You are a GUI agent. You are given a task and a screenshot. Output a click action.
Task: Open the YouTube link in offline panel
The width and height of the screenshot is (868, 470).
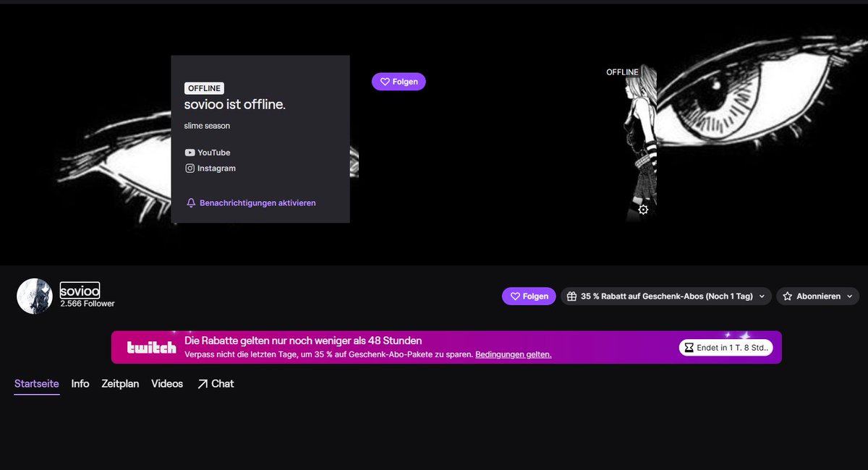click(x=208, y=153)
